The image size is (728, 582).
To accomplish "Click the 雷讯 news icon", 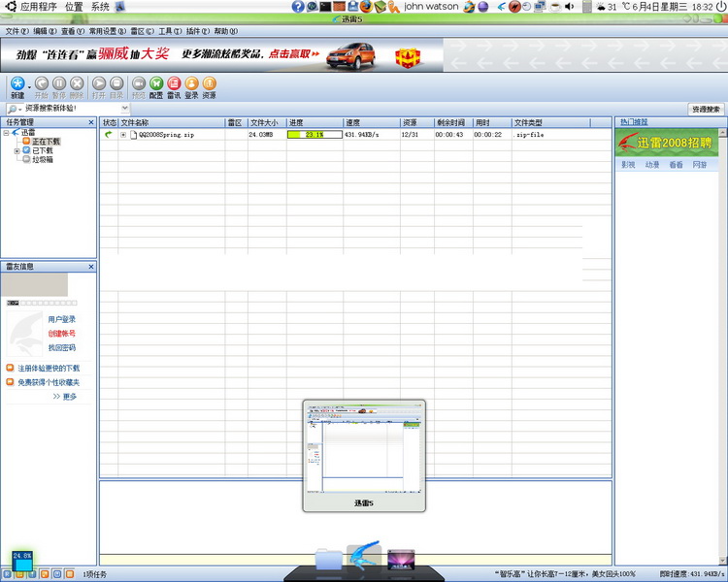I will click(x=174, y=84).
